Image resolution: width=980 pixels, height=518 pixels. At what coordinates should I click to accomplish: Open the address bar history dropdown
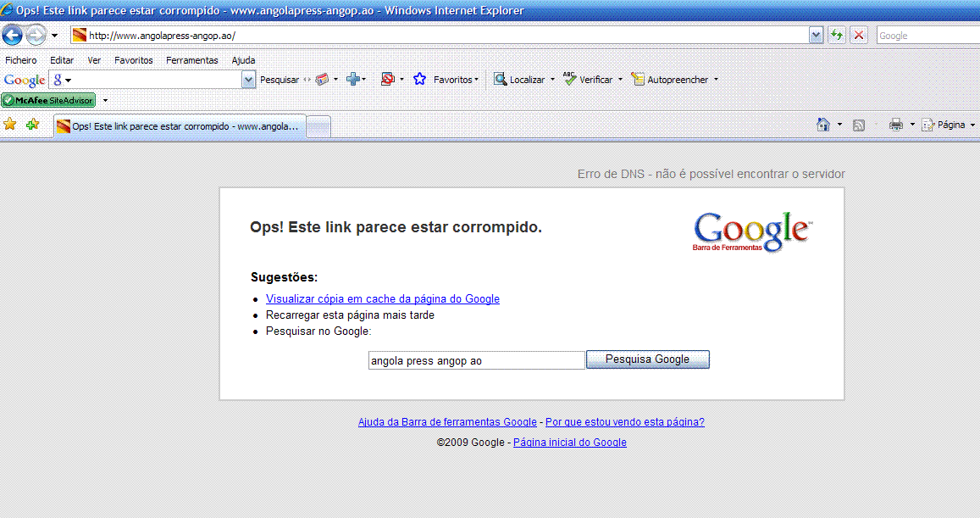coord(816,35)
